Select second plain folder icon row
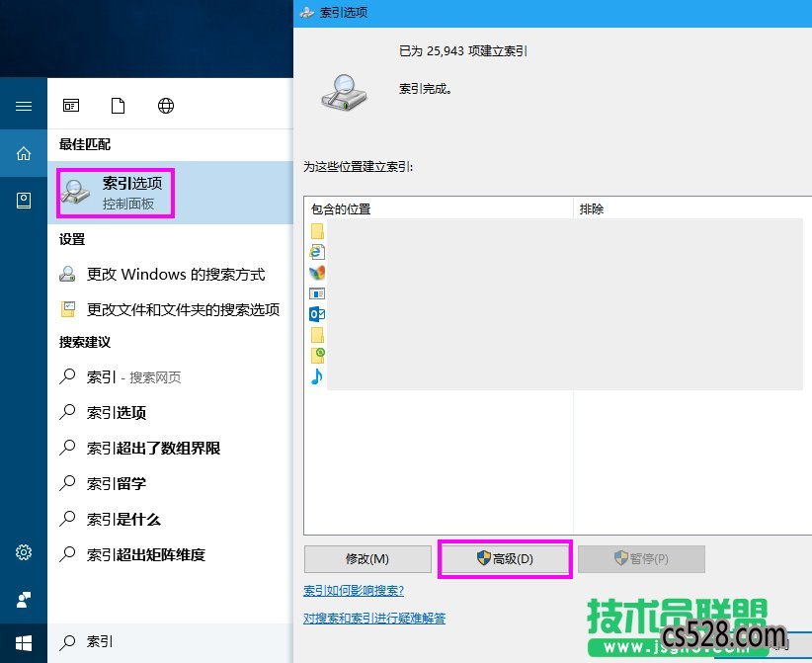The width and height of the screenshot is (812, 663). click(x=317, y=335)
